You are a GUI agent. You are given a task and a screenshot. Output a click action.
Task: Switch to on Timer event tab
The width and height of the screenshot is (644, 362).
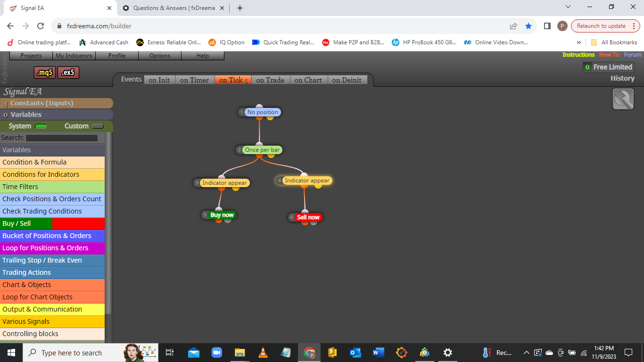coord(195,80)
